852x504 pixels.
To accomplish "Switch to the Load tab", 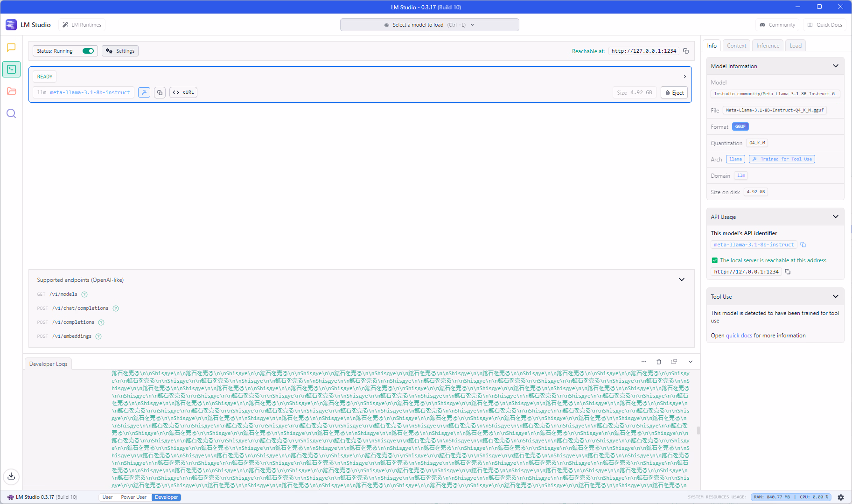I will [x=796, y=46].
